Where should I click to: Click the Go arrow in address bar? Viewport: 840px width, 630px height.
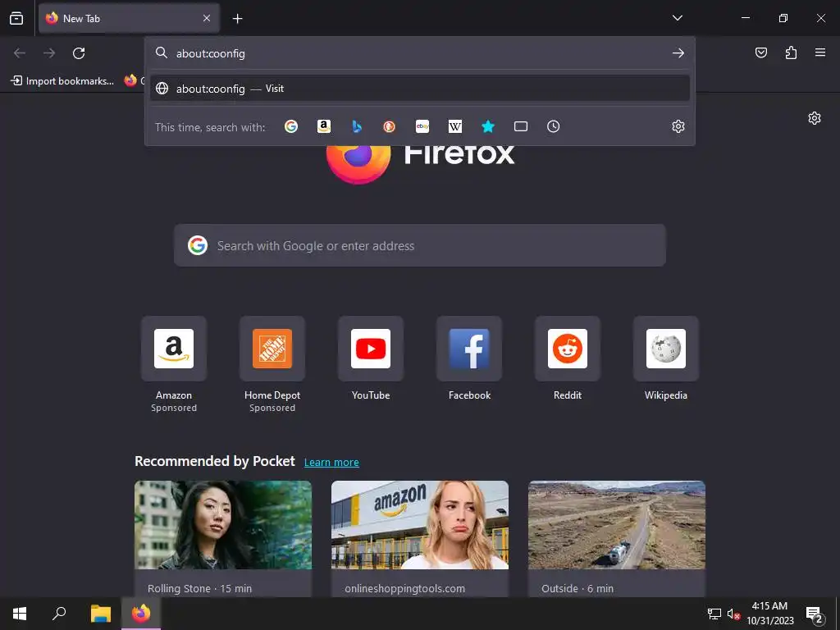tap(678, 53)
